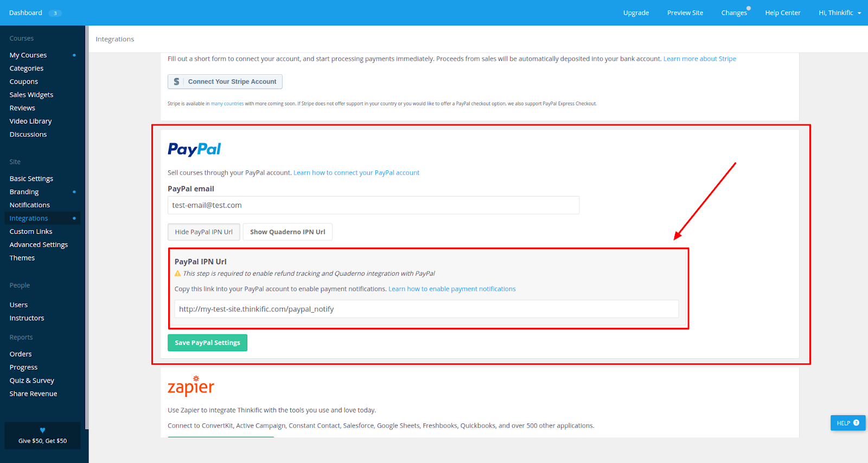Open Preview Site in top navigation

(685, 12)
